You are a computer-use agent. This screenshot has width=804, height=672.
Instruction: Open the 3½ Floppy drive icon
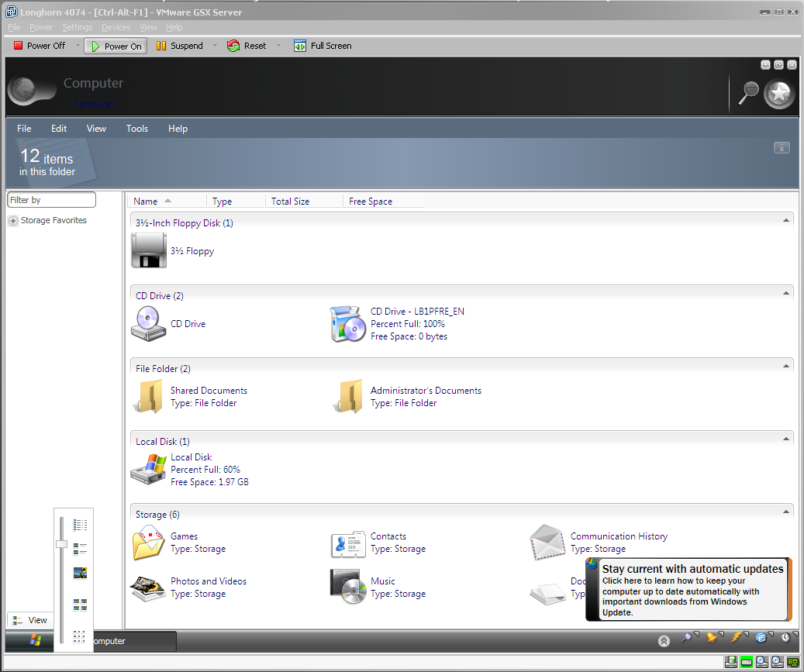tap(149, 251)
